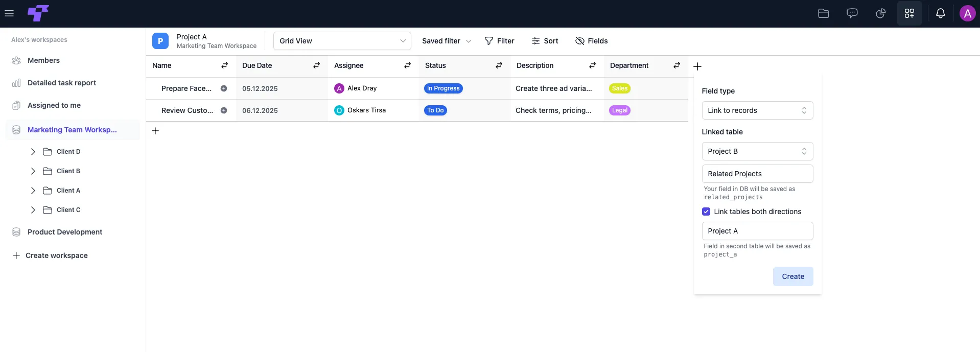Image resolution: width=980 pixels, height=352 pixels.
Task: Expand the Client D folder
Action: tap(33, 152)
